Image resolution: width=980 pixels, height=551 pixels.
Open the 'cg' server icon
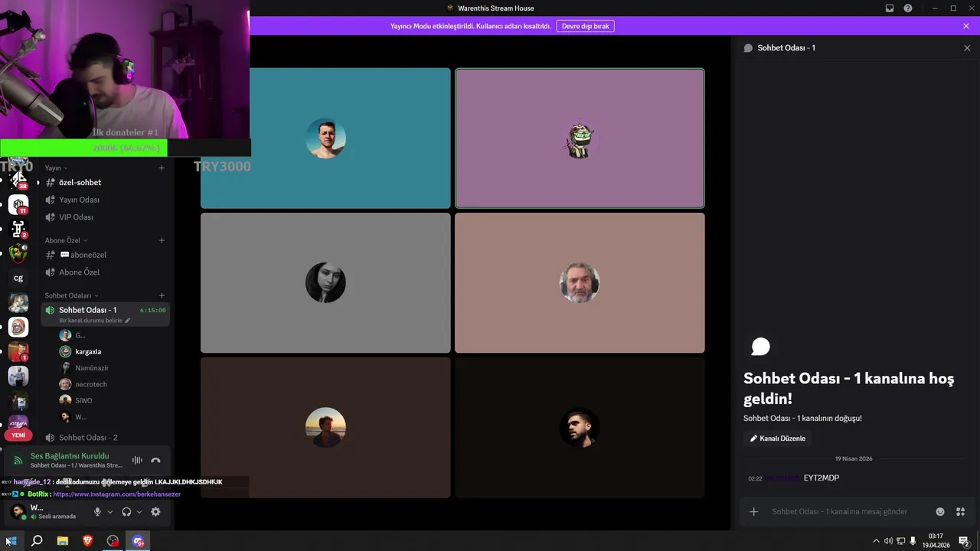pyautogui.click(x=18, y=278)
